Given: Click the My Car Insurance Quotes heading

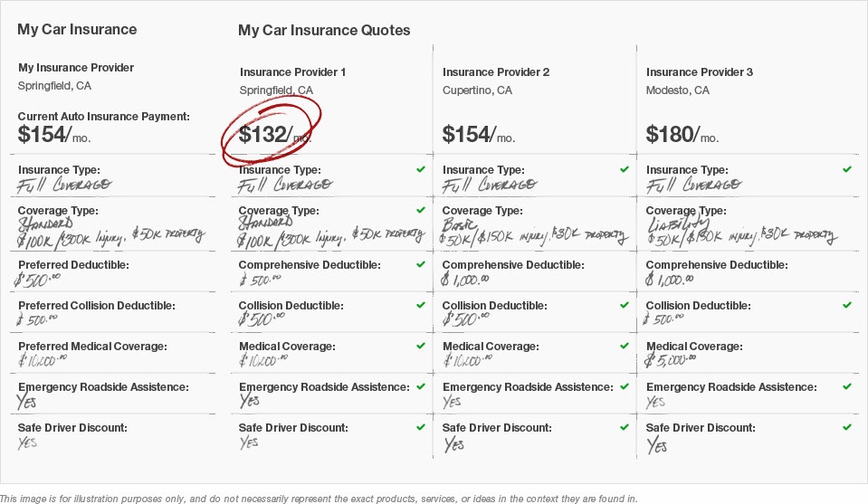Looking at the screenshot, I should click(324, 30).
